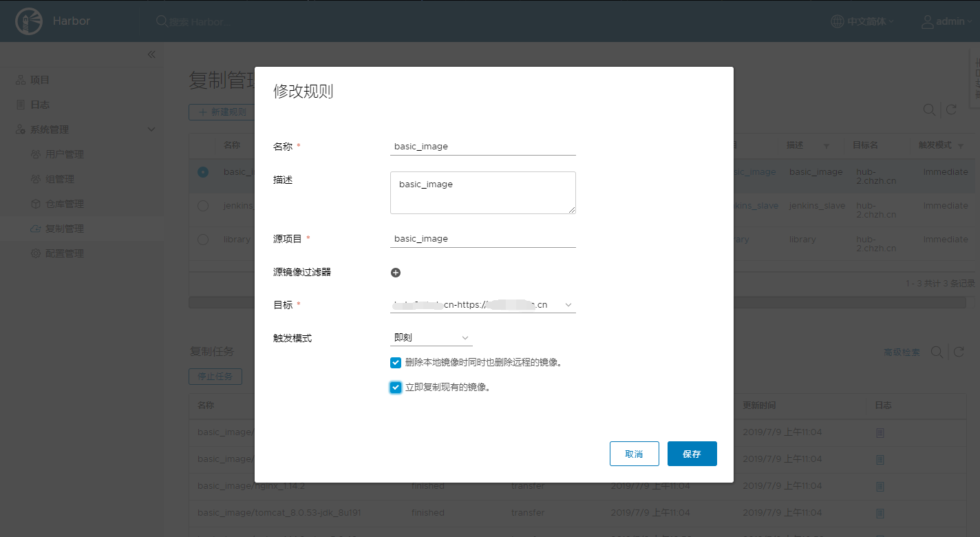Click search icon in 复制任务 section
Viewport: 980px width, 537px height.
tap(937, 352)
